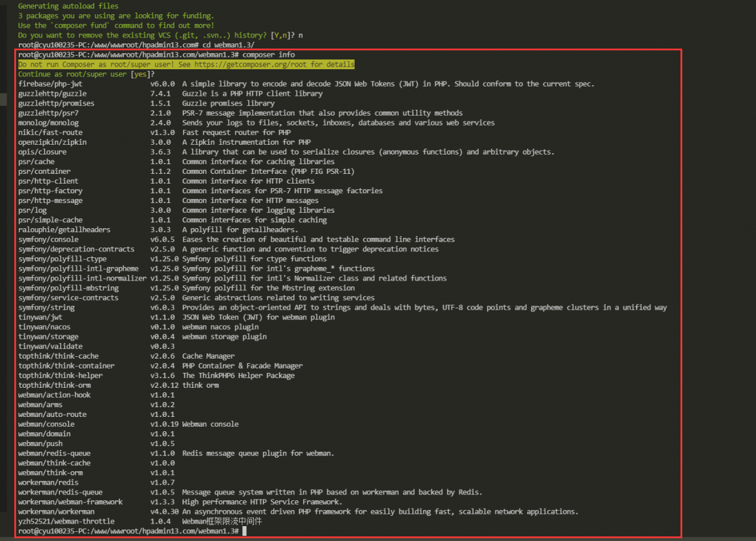Select yzh52521/webman-throttle package name

(67, 521)
